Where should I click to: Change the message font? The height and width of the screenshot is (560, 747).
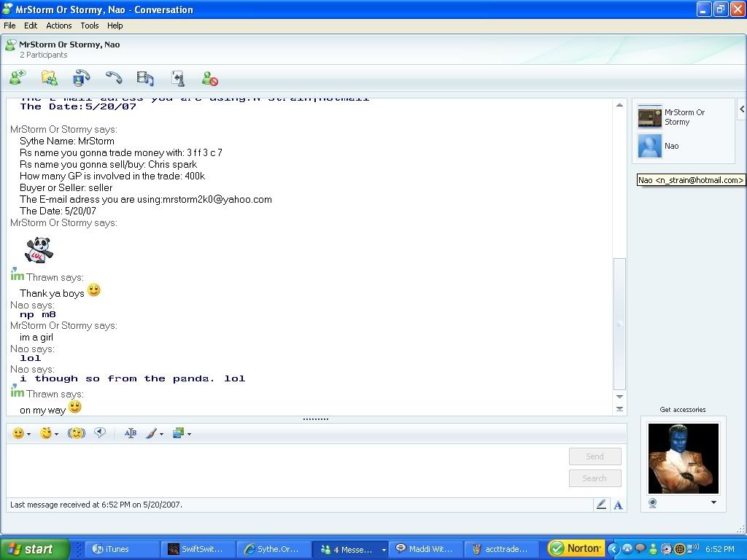coord(130,433)
